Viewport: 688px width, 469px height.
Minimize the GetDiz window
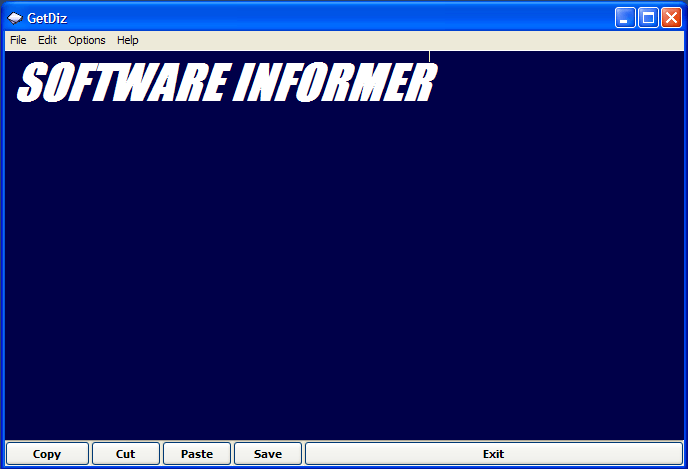[625, 17]
